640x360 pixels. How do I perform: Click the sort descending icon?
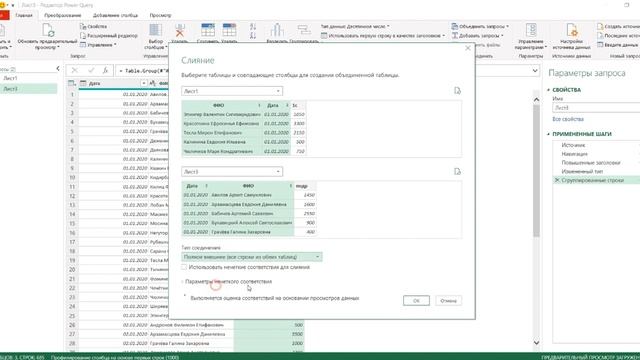253,36
